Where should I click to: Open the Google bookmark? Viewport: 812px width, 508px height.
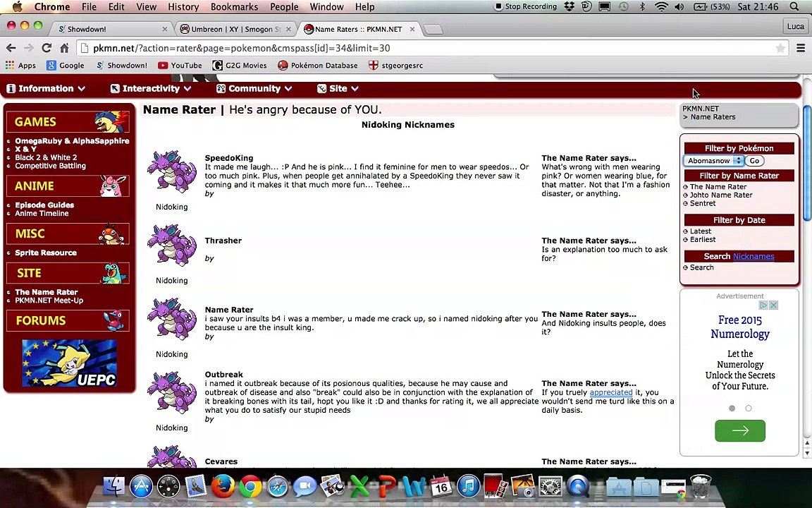click(x=66, y=66)
